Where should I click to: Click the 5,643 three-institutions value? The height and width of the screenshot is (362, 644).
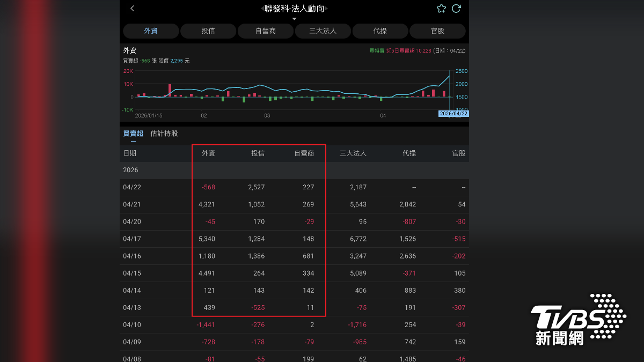[x=358, y=204]
